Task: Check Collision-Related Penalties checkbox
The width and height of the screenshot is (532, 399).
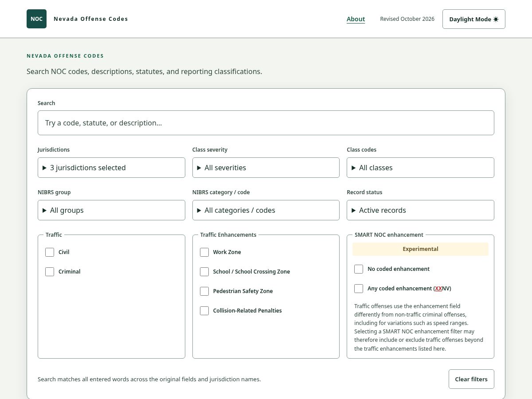Action: click(204, 311)
